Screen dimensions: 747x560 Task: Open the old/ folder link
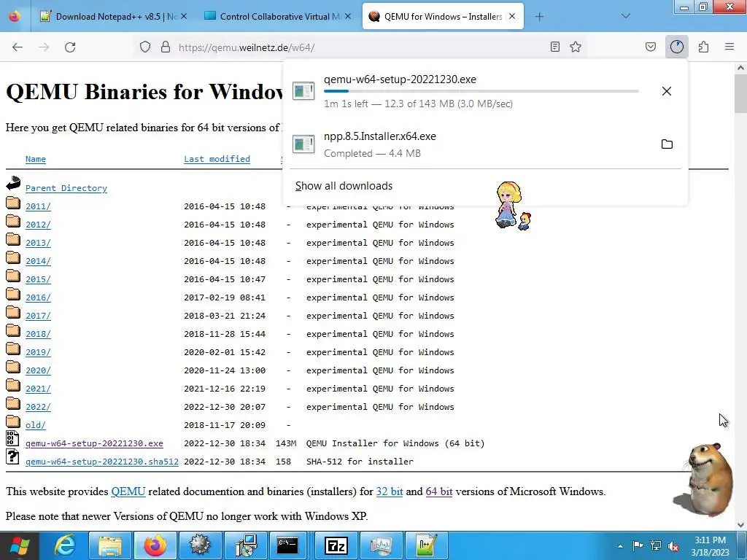36,425
